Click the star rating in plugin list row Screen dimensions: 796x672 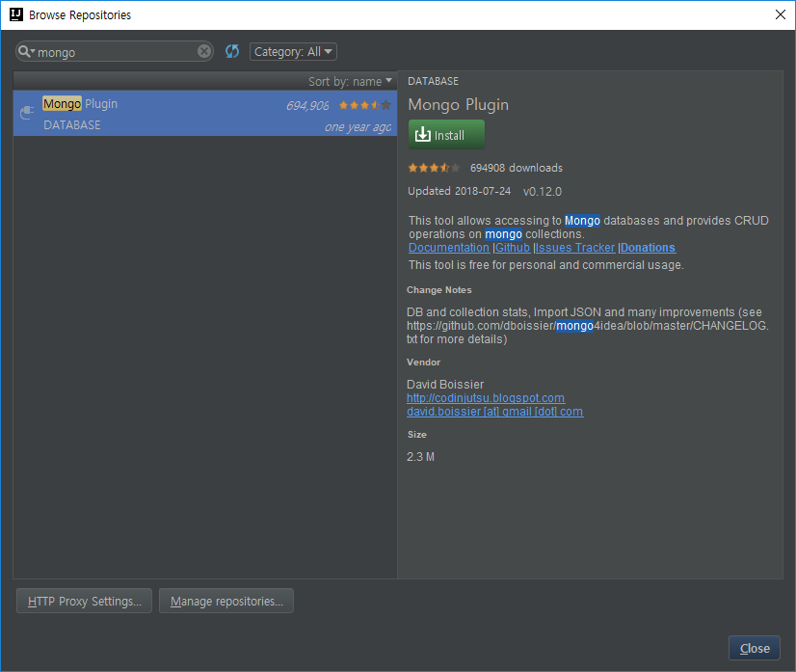coord(364,105)
